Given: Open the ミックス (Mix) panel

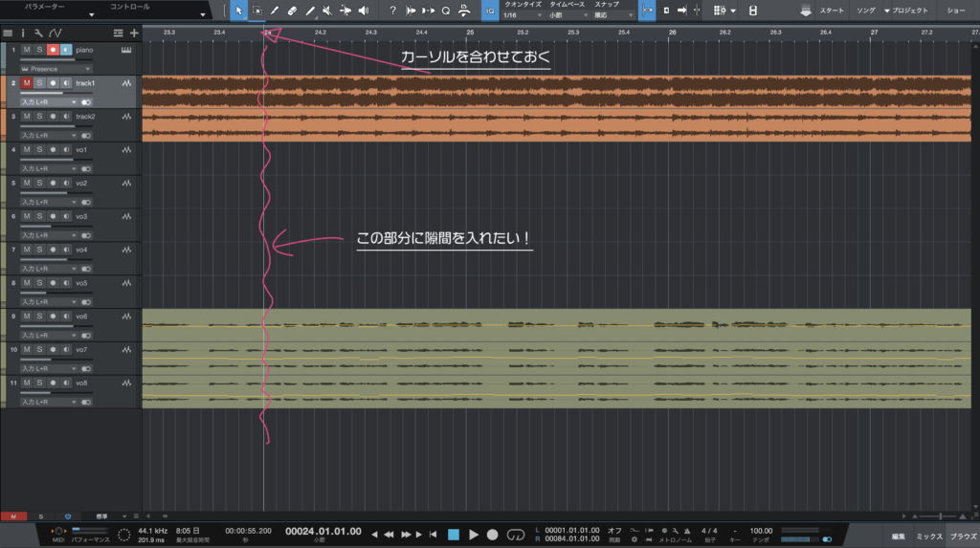Looking at the screenshot, I should [927, 537].
